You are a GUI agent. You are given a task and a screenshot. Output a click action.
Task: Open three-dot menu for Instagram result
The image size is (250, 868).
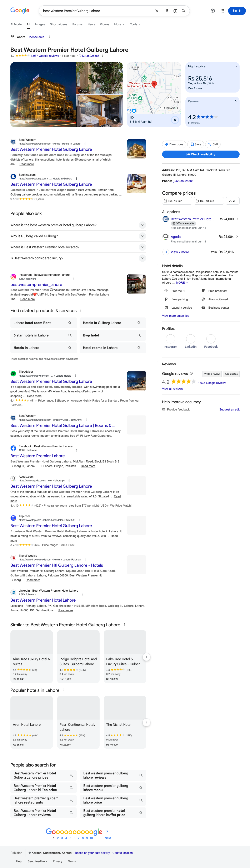[x=74, y=279]
